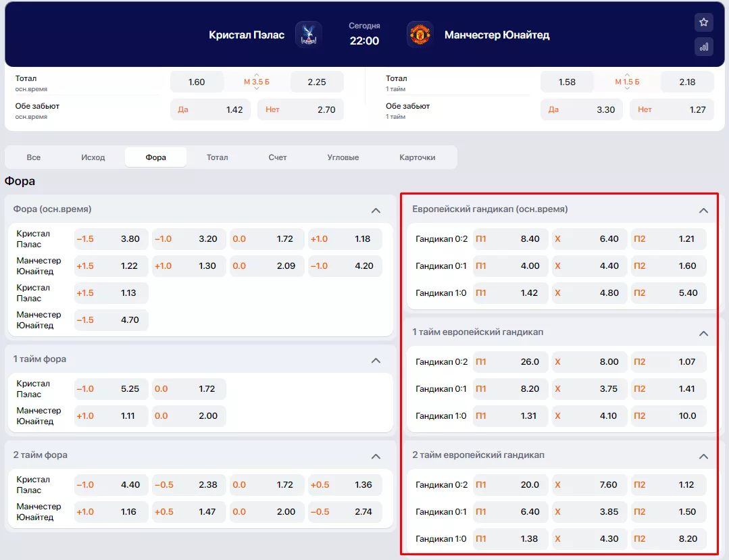
Task: Open the Угловые tab
Action: 343,157
